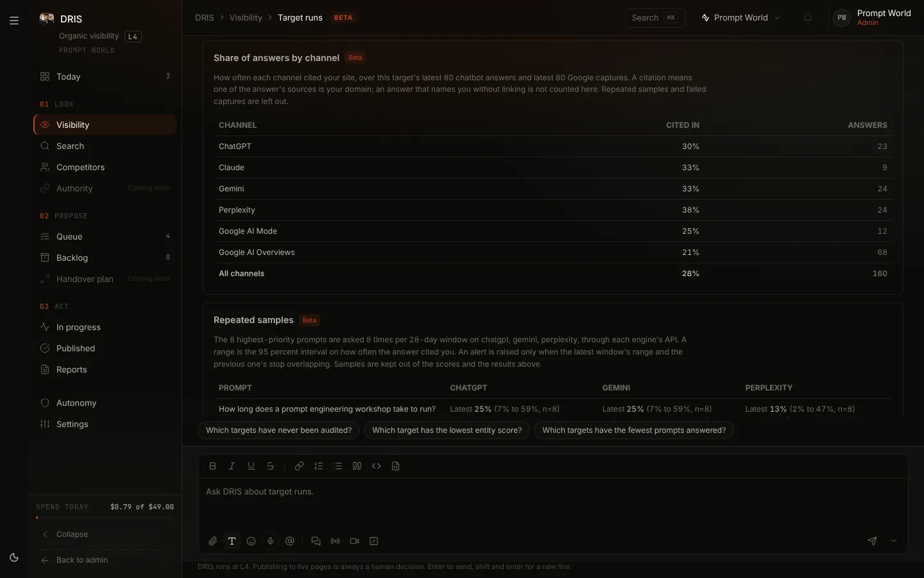Screen dimensions: 924x578
Task: Click the broadcast signal icon
Action: (x=335, y=541)
